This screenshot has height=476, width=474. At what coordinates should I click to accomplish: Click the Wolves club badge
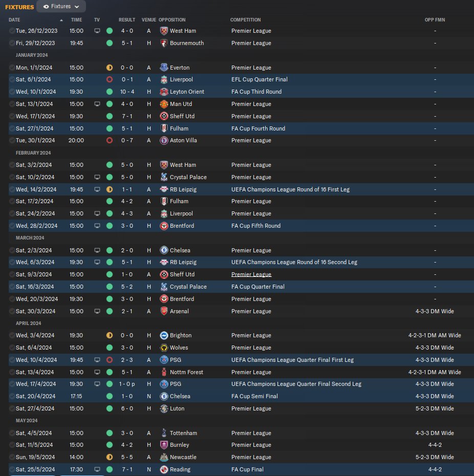(x=164, y=348)
